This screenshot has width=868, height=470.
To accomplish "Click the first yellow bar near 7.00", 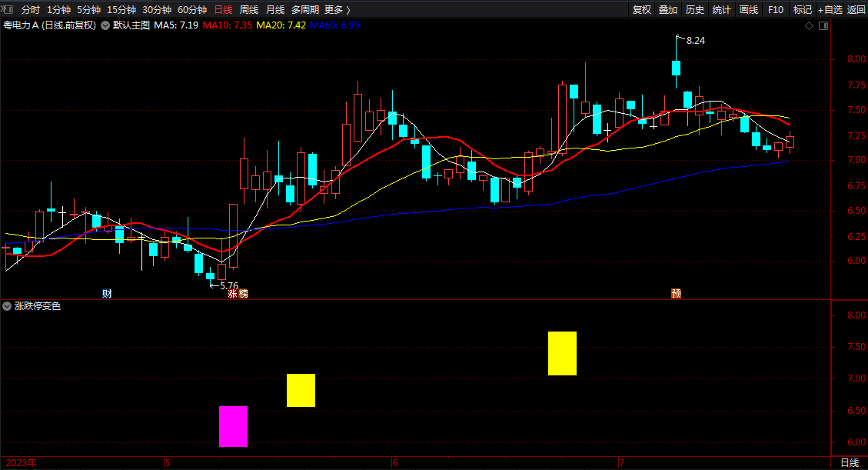I will 301,390.
